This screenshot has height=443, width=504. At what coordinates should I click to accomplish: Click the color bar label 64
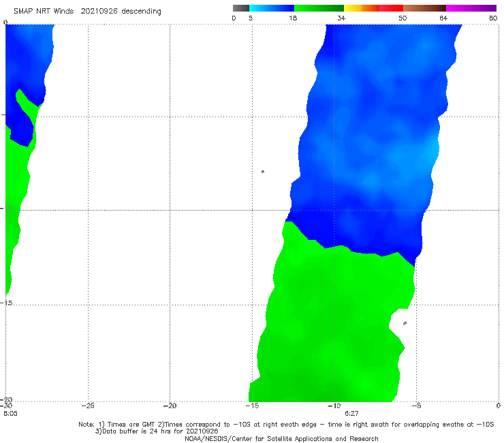point(443,18)
